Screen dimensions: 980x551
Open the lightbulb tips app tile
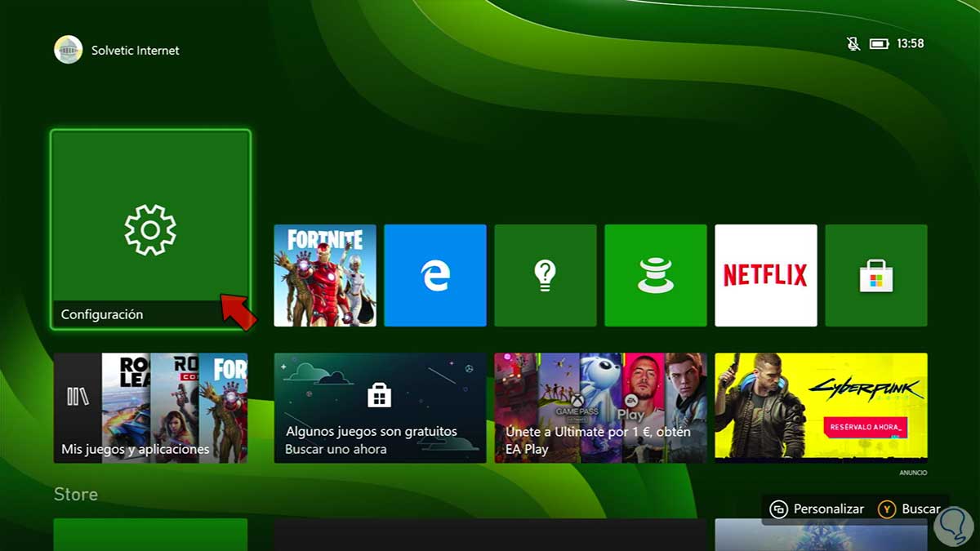546,275
